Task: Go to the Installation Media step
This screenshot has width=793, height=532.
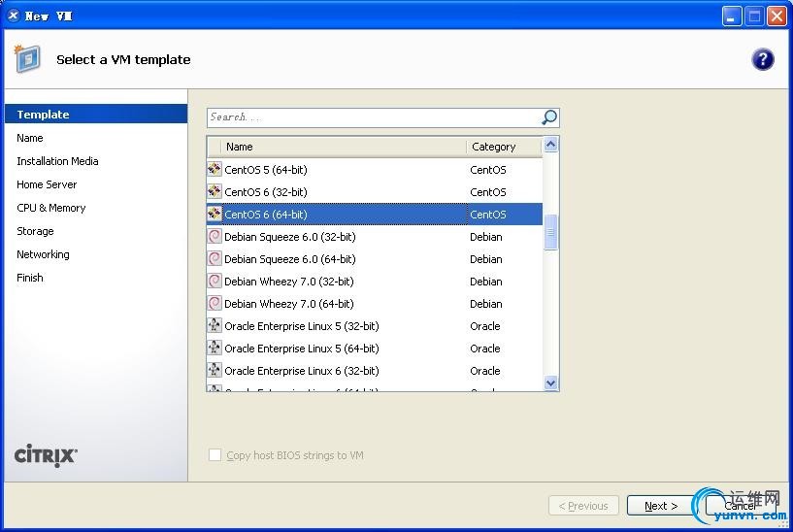Action: 57,161
